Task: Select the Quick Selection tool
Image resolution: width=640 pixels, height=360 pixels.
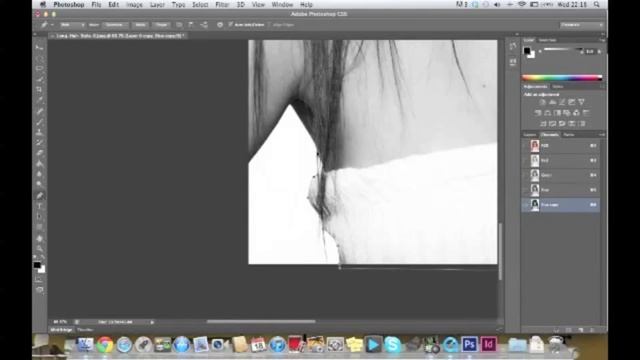Action: click(x=40, y=79)
